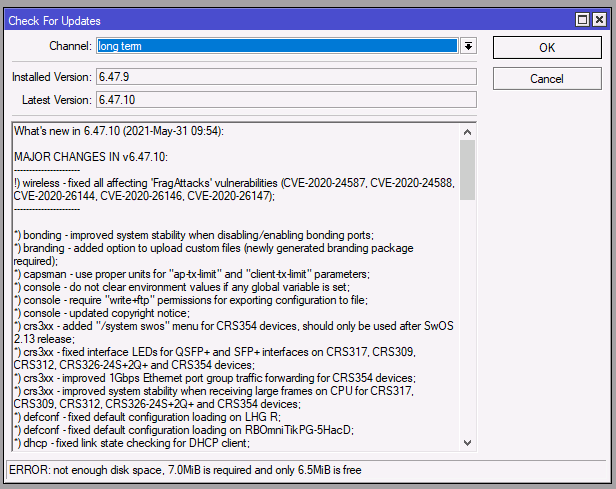Screen dimensions: 616x489
Task: Click the changelog vertical scrollbar thumb
Action: pyautogui.click(x=468, y=170)
